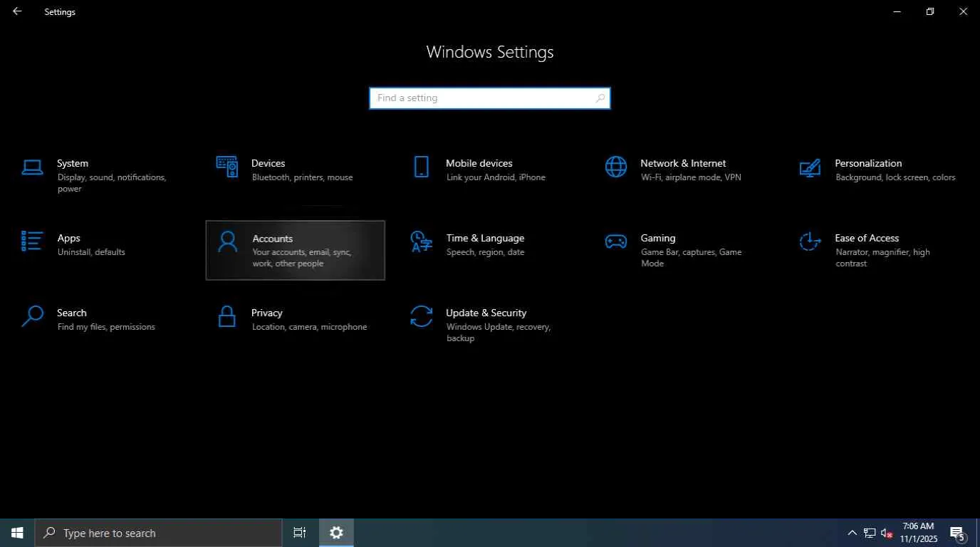
Task: Click the "Mobile devices" category title
Action: click(x=479, y=164)
